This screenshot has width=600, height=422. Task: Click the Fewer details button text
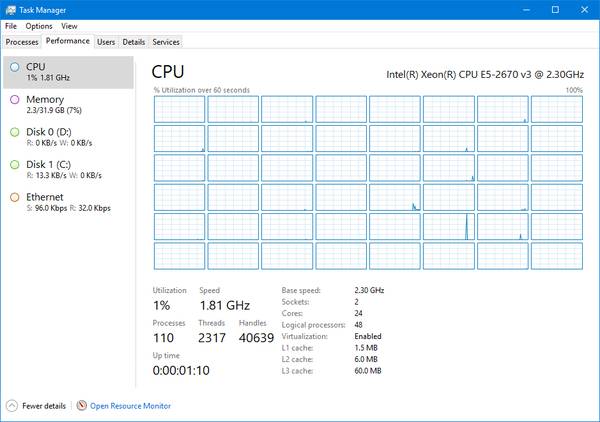[44, 406]
